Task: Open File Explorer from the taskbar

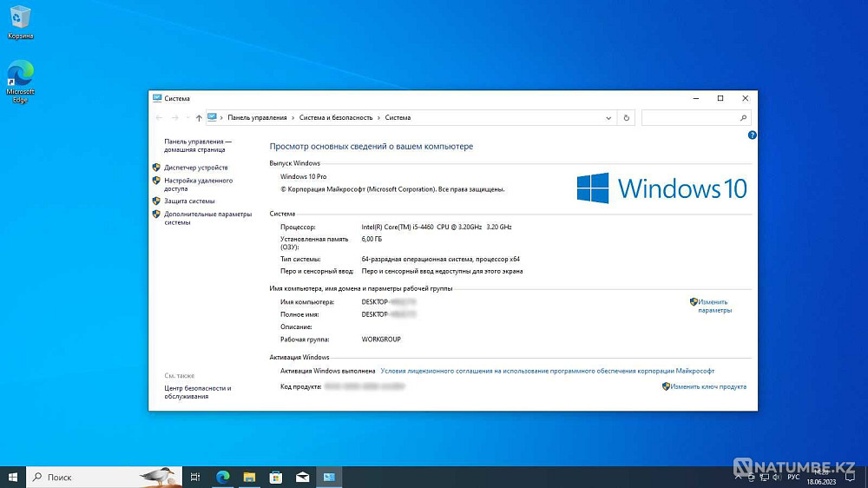Action: point(249,477)
